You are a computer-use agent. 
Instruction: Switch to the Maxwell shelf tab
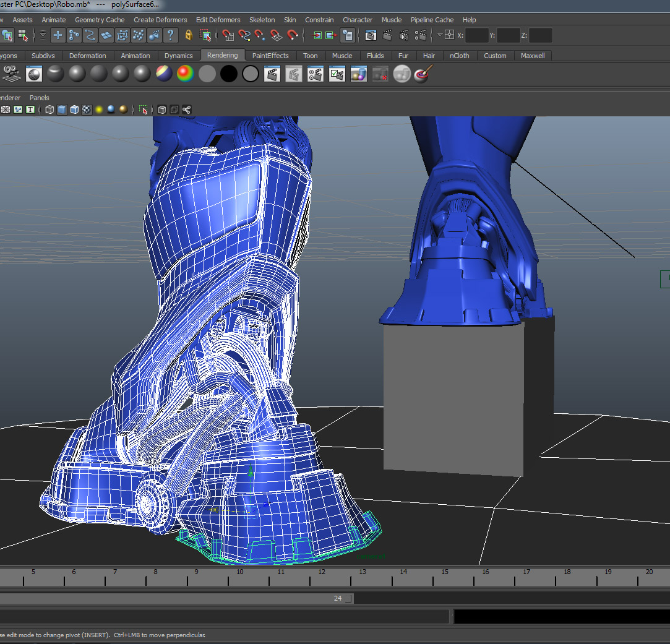(x=533, y=56)
